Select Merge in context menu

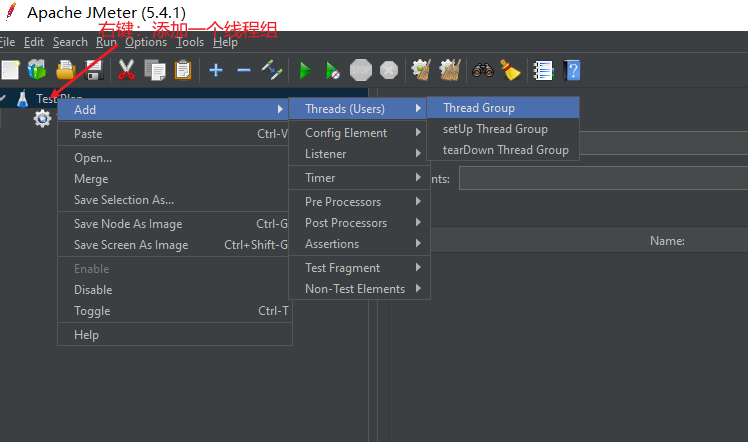pos(174,179)
